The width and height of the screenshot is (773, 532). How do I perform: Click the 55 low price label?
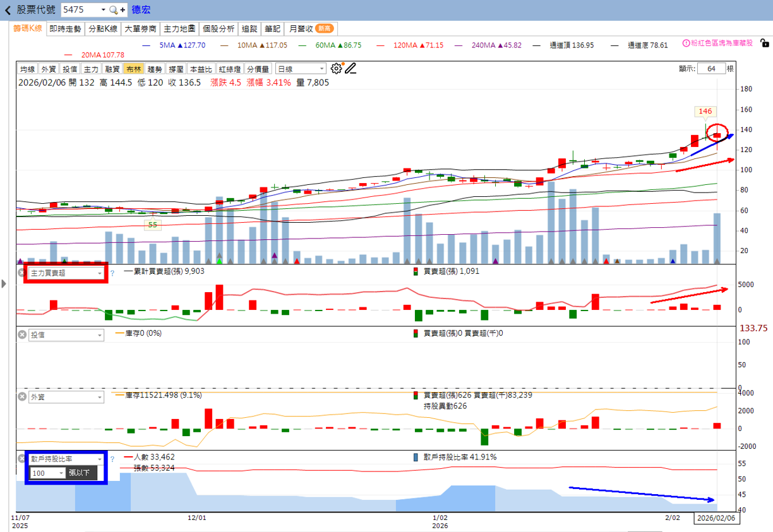pyautogui.click(x=152, y=224)
